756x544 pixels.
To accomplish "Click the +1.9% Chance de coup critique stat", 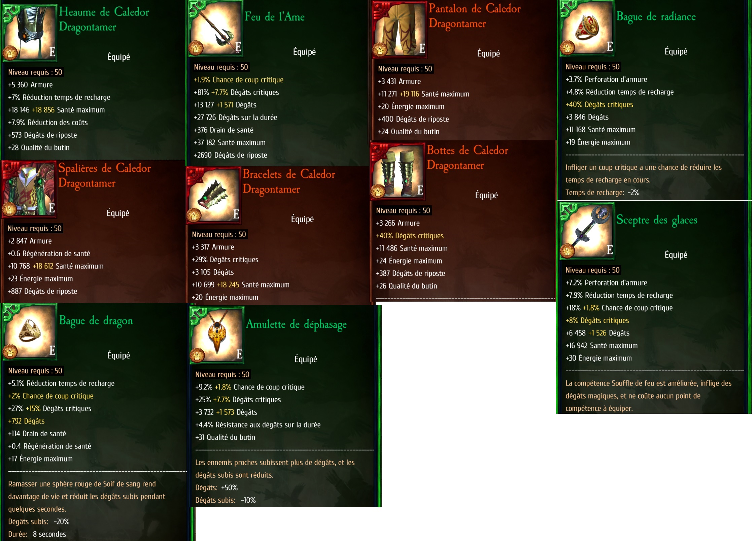I will [x=239, y=80].
